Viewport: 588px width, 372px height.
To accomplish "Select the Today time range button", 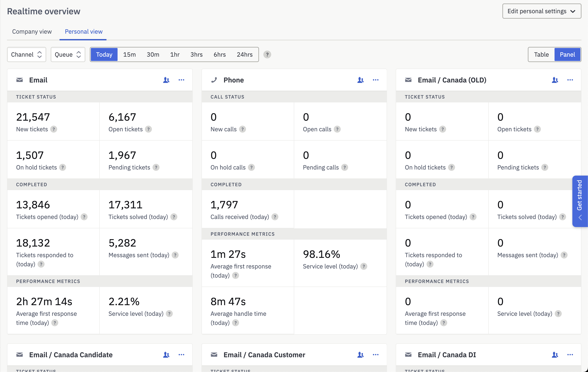I will [104, 54].
